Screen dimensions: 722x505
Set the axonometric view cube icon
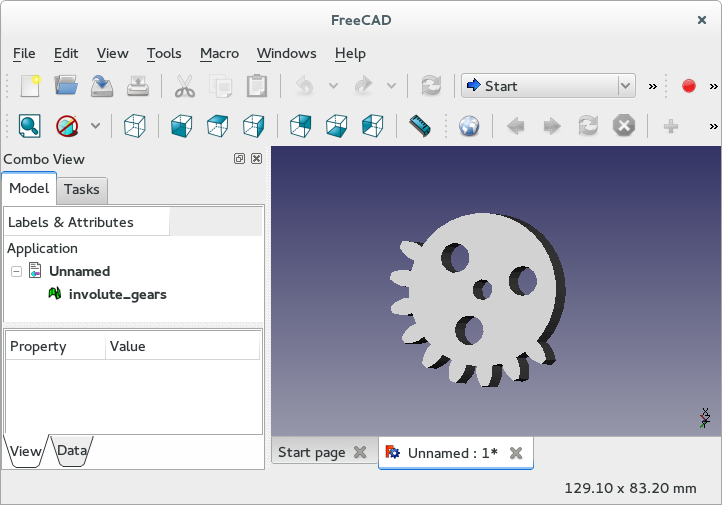click(x=135, y=126)
